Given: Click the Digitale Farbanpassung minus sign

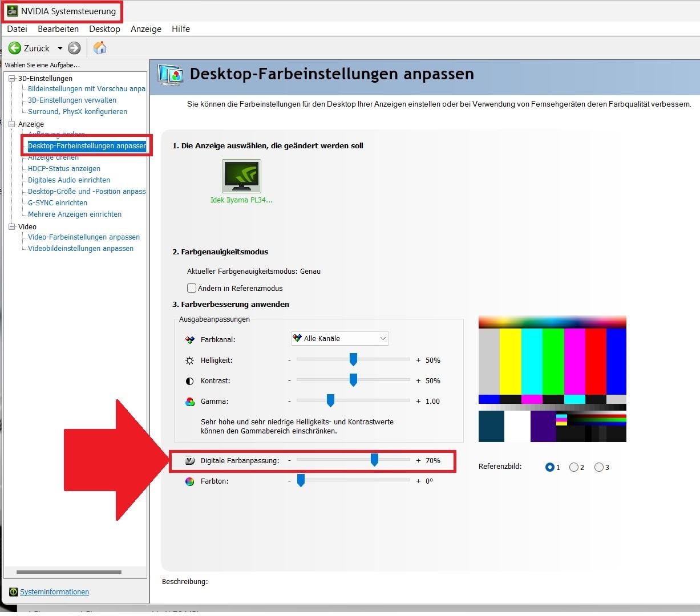Looking at the screenshot, I should (x=289, y=461).
